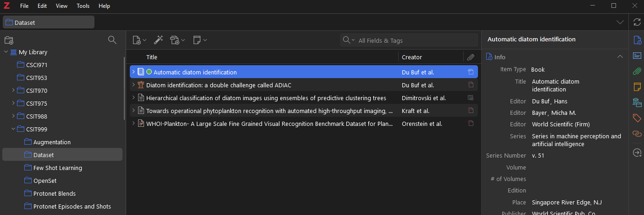This screenshot has width=644, height=215.
Task: Expand the WHOI-Plankton item
Action: pyautogui.click(x=133, y=124)
